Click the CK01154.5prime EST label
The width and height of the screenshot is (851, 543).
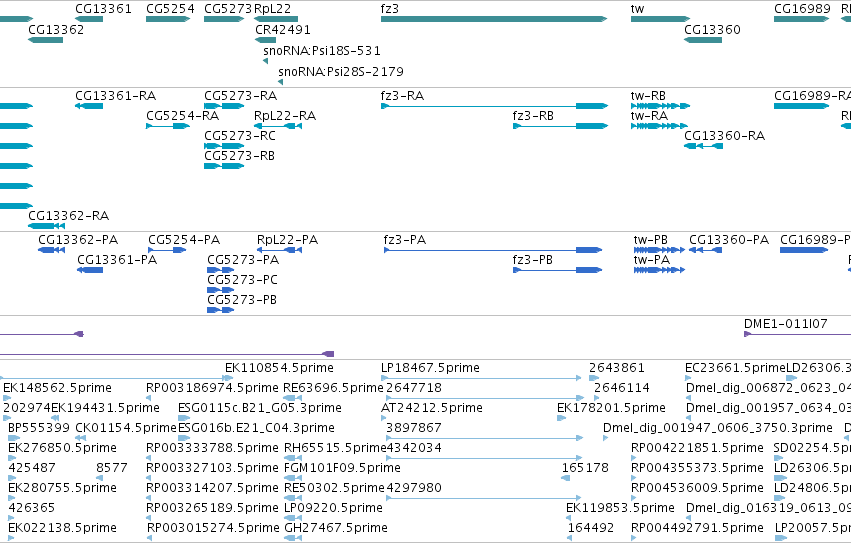point(126,428)
